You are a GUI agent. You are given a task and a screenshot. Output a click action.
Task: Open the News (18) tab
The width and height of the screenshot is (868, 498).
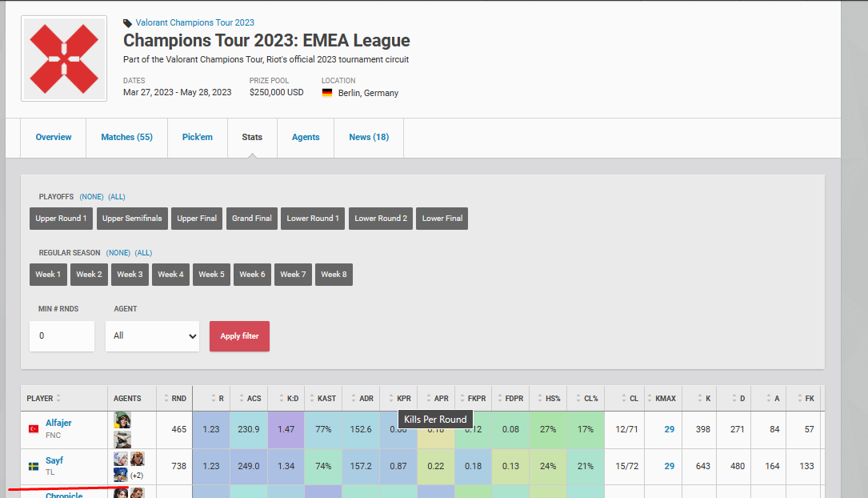pyautogui.click(x=369, y=138)
